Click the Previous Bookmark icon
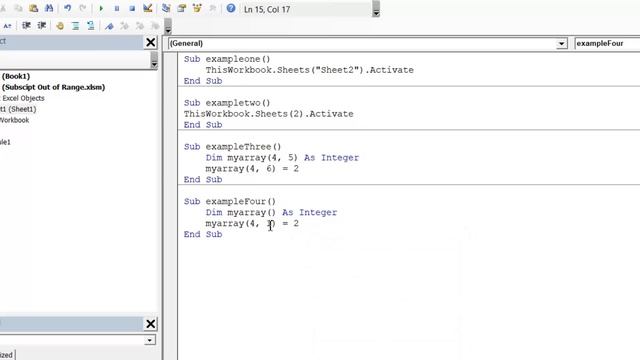Viewport: 640px width, 360px height. [x=140, y=26]
